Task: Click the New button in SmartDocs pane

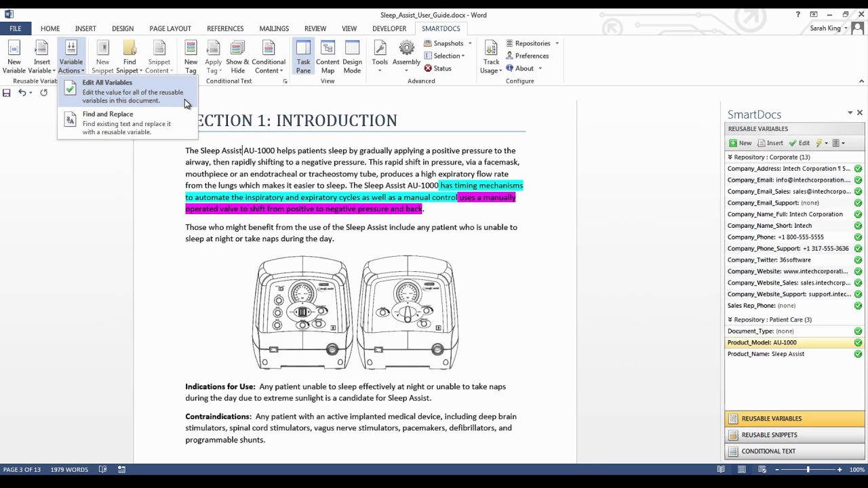Action: coord(740,143)
